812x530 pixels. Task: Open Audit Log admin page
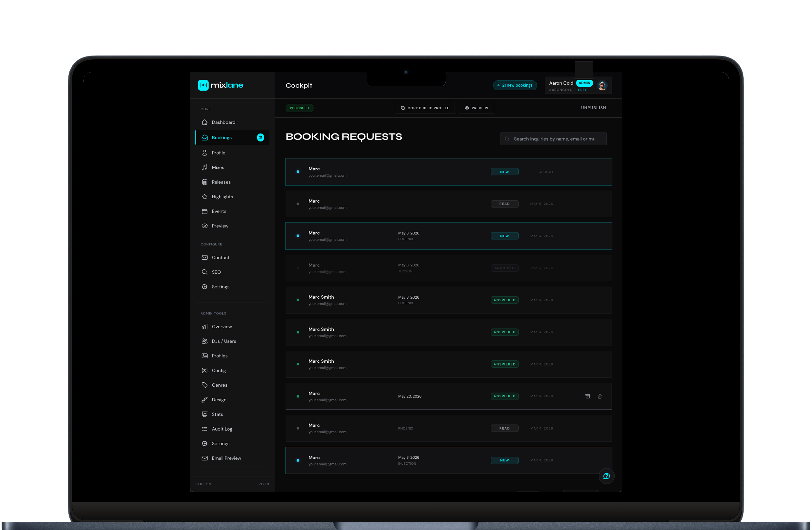click(232, 429)
